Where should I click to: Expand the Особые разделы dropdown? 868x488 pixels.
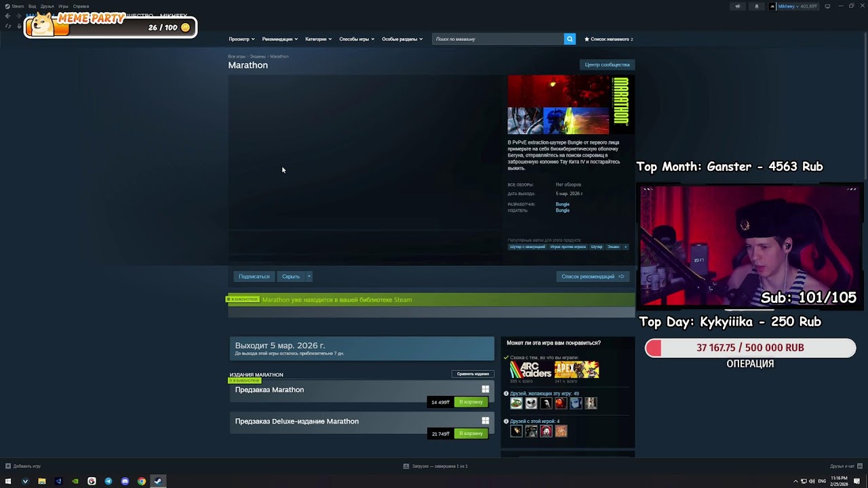402,39
